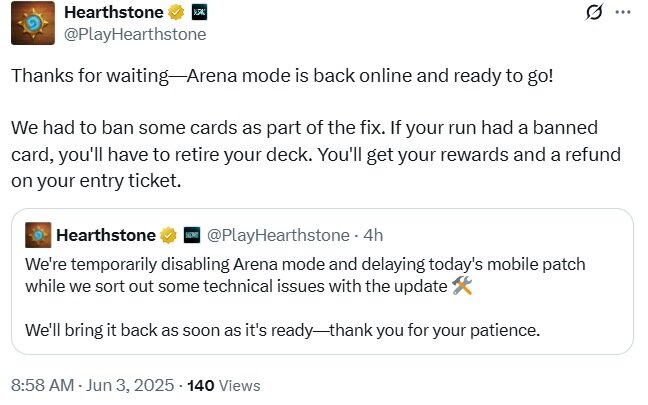This screenshot has width=648, height=405.
Task: Open the 8:58 AM Jun 3, 2025 timestamp
Action: (93, 385)
